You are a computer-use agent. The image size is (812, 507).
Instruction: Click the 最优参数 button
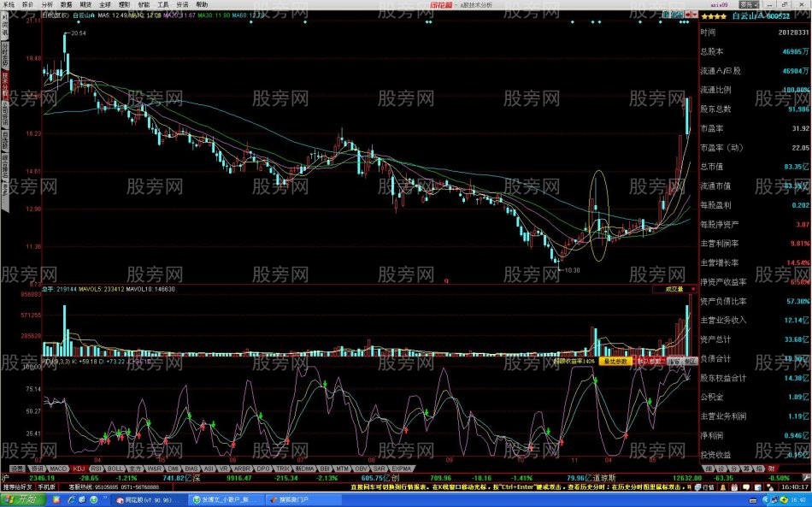point(615,361)
